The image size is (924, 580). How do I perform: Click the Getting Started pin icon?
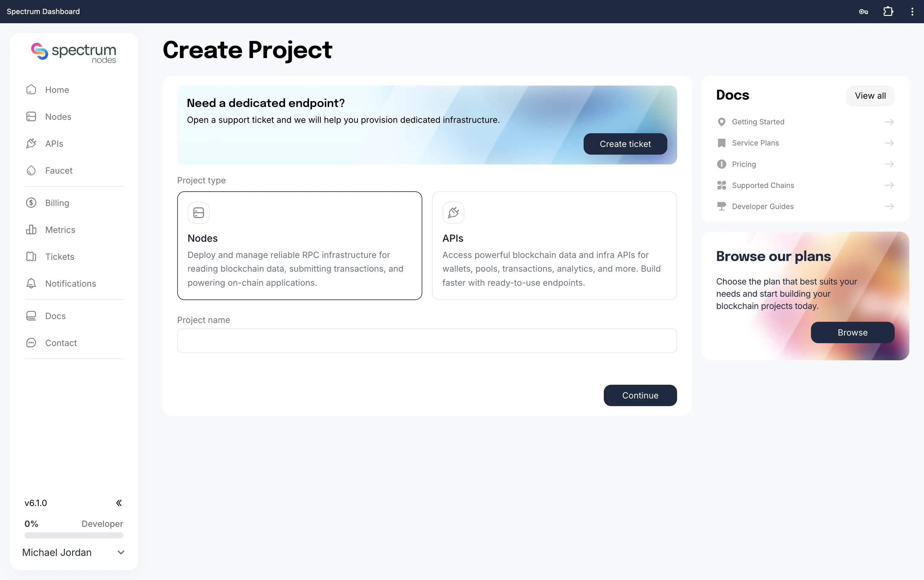click(x=721, y=122)
